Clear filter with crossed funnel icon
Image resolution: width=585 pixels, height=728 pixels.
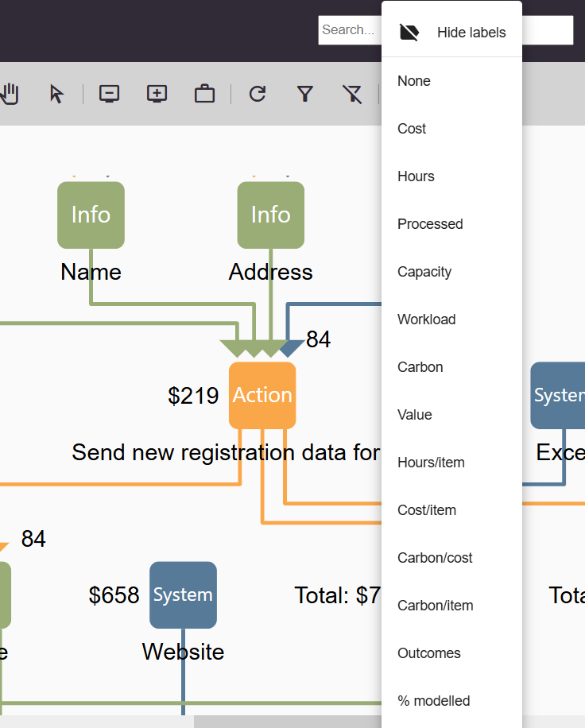(352, 94)
